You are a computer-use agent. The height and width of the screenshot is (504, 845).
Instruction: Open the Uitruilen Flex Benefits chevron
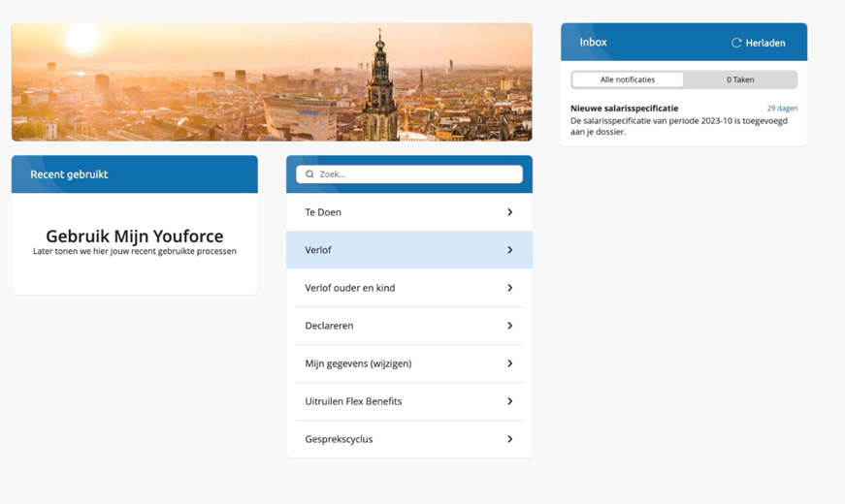pos(509,401)
